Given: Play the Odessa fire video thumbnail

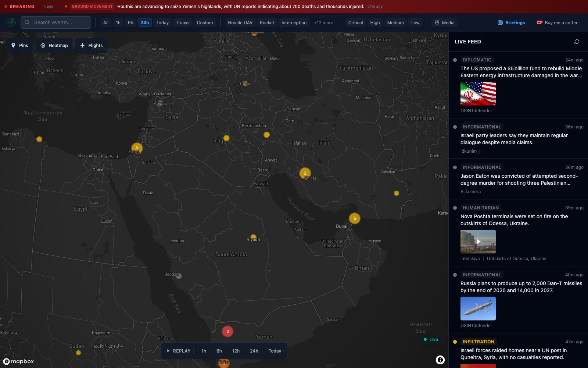Looking at the screenshot, I should coord(478,242).
